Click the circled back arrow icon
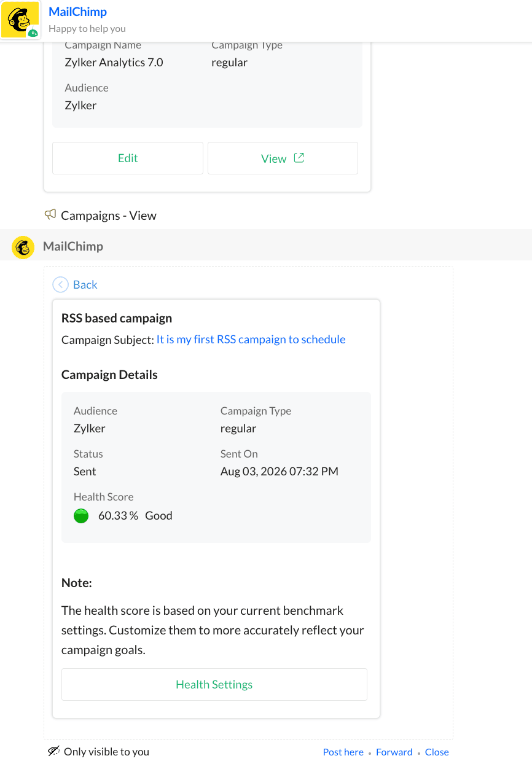This screenshot has height=780, width=532. pos(60,284)
